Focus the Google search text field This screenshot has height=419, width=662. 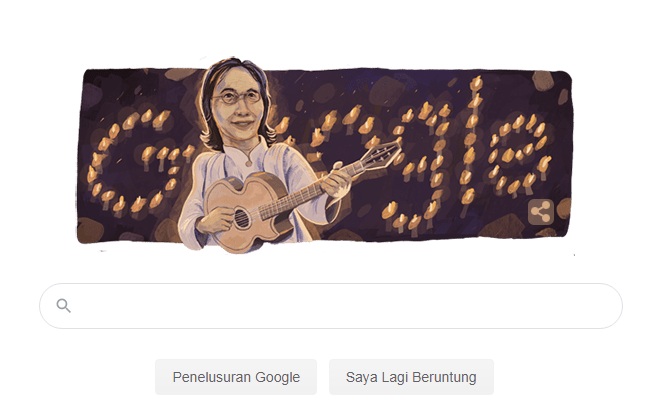point(331,306)
